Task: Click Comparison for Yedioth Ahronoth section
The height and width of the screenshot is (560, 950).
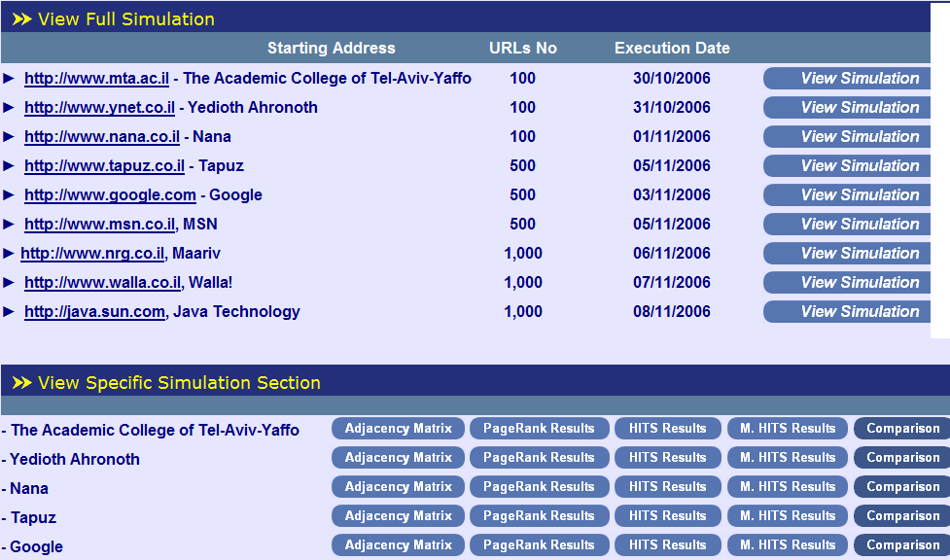Action: click(x=902, y=458)
